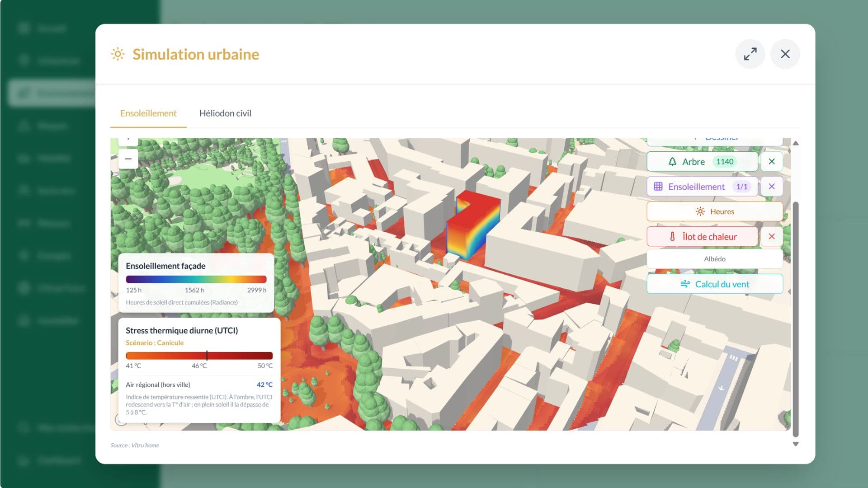
Task: Click the '1562 h' legend value
Action: coord(194,290)
